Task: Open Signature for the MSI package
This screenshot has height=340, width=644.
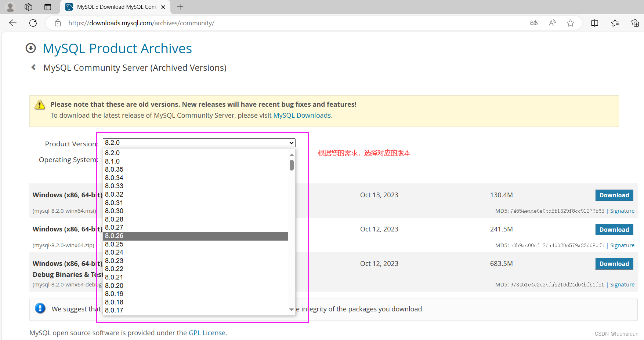Action: (x=622, y=211)
